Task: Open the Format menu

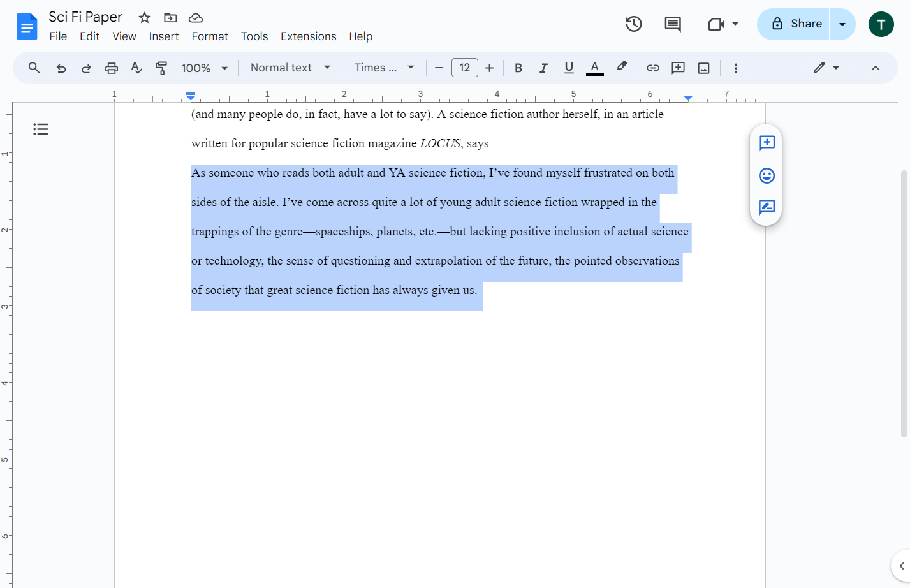Action: click(210, 36)
